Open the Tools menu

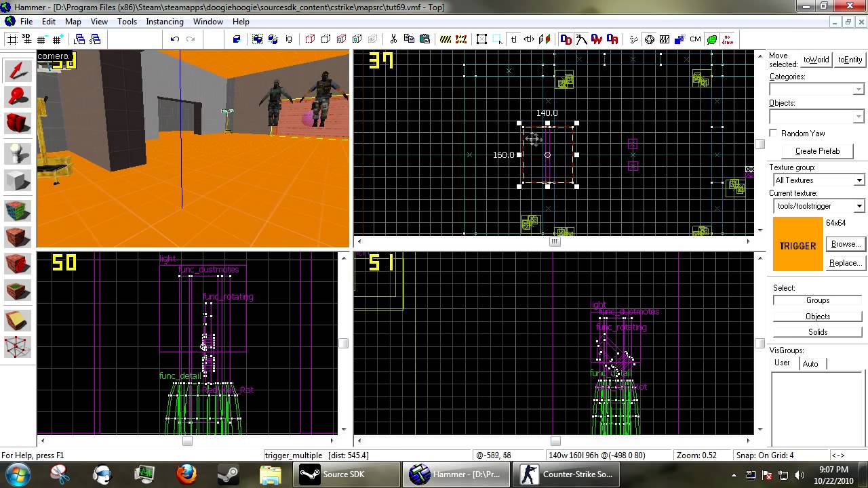[x=127, y=22]
